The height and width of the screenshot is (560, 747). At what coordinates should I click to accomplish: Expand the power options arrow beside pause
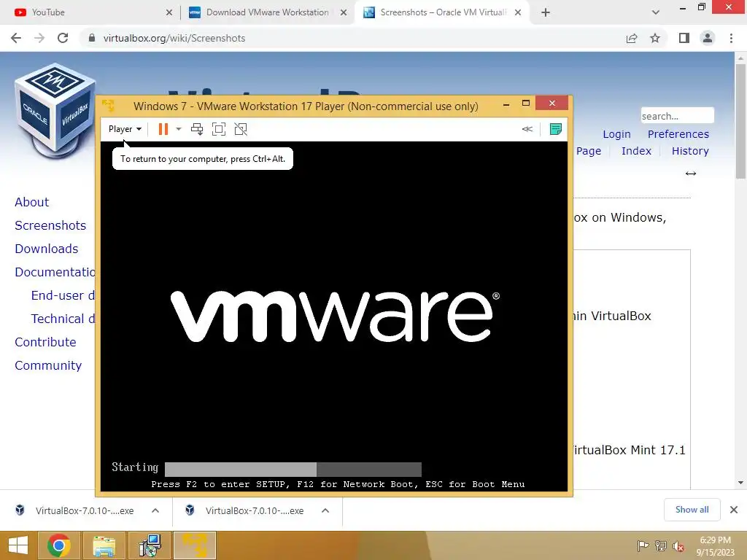coord(179,129)
